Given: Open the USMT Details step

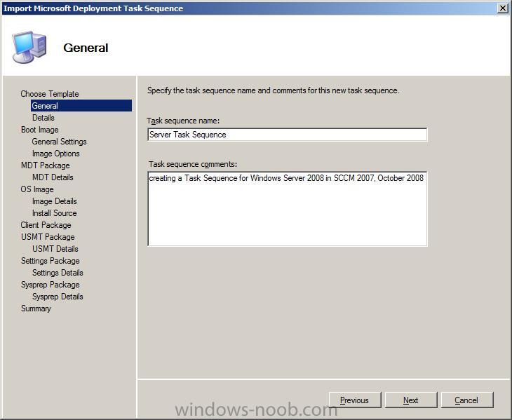Looking at the screenshot, I should pos(55,249).
